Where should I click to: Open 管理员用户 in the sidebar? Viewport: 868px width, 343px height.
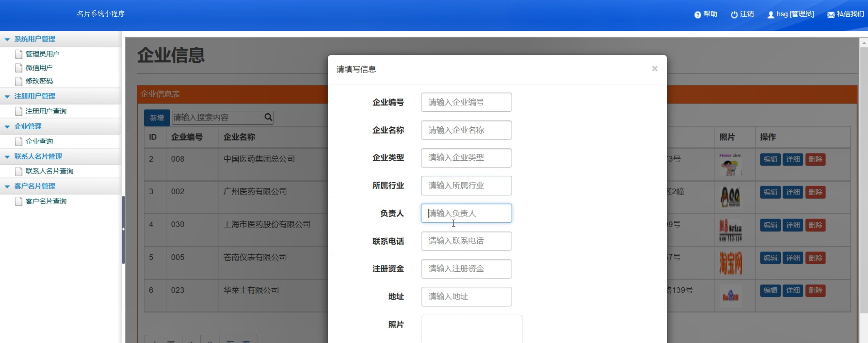[43, 54]
